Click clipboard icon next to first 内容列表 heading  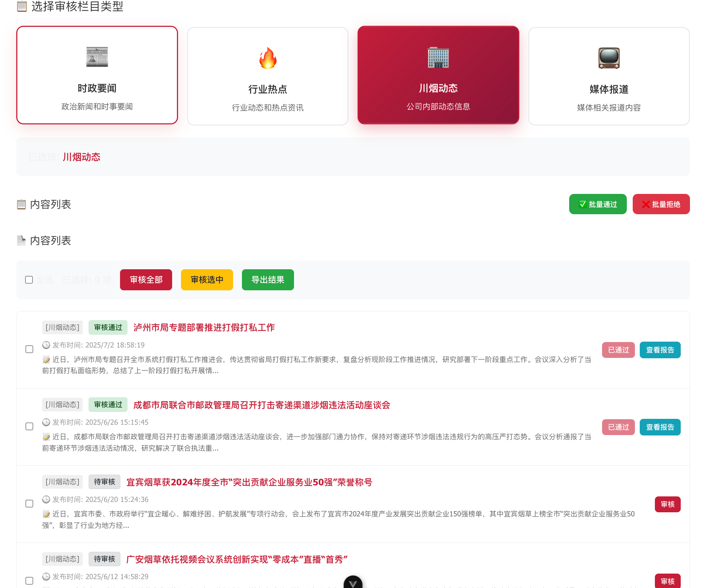[21, 204]
